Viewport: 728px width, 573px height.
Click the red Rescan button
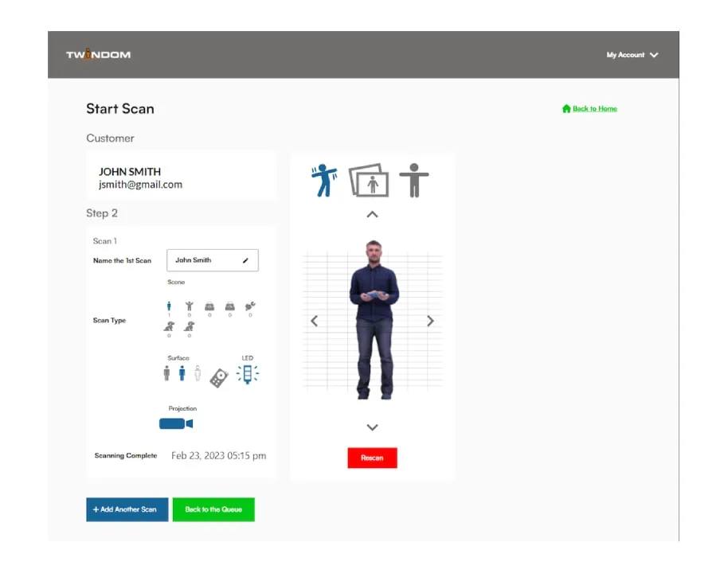pyautogui.click(x=372, y=458)
